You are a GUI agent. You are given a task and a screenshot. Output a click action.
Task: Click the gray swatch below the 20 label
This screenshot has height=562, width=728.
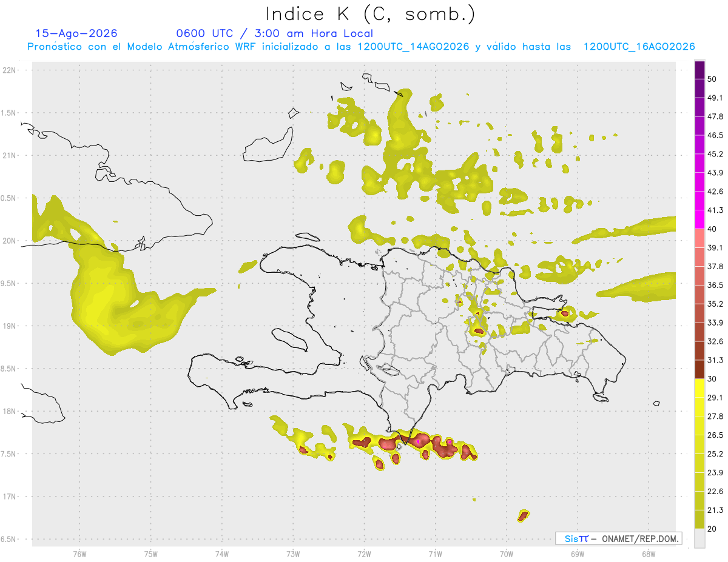[699, 538]
